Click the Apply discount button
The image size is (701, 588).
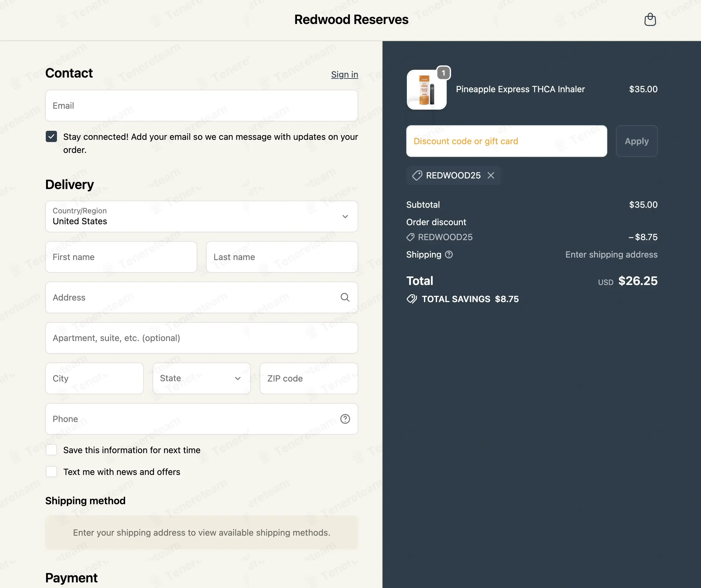tap(637, 141)
